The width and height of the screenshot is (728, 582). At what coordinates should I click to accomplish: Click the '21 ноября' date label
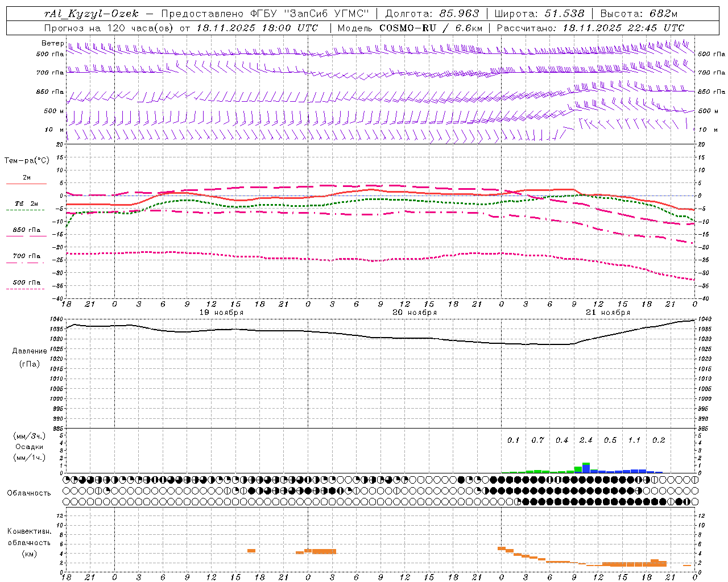(x=608, y=313)
